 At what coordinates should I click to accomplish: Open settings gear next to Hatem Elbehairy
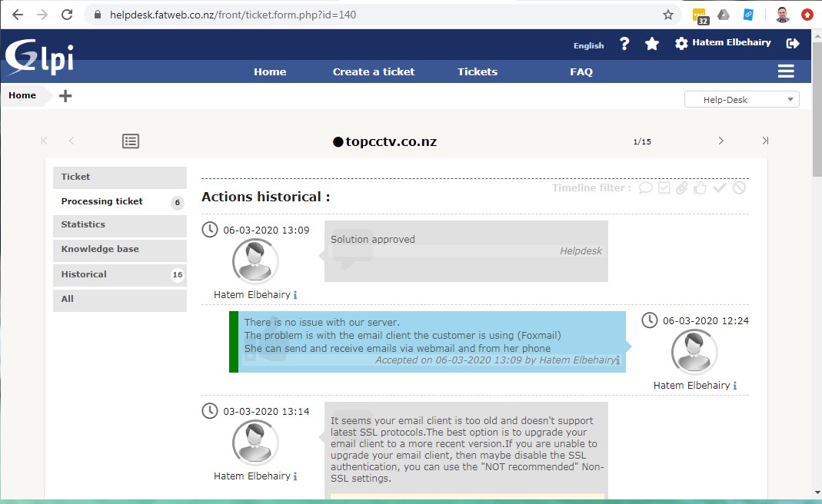tap(681, 44)
